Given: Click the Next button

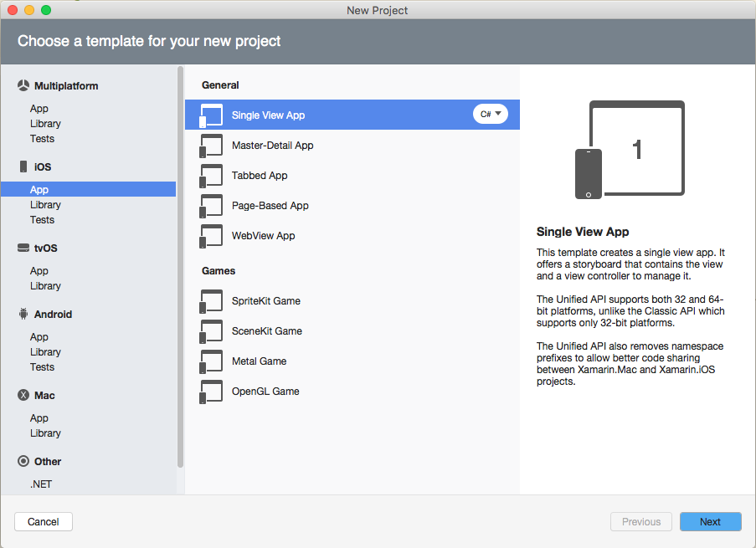Looking at the screenshot, I should point(710,521).
